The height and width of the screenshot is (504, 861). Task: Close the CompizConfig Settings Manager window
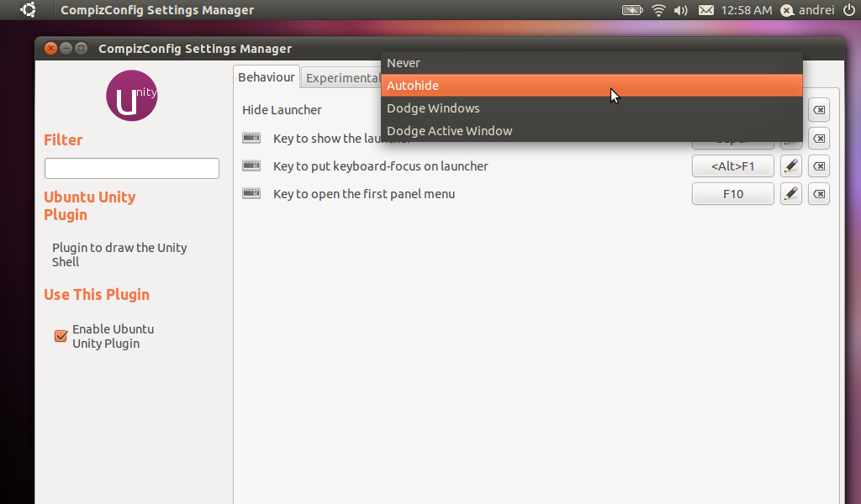coord(50,48)
